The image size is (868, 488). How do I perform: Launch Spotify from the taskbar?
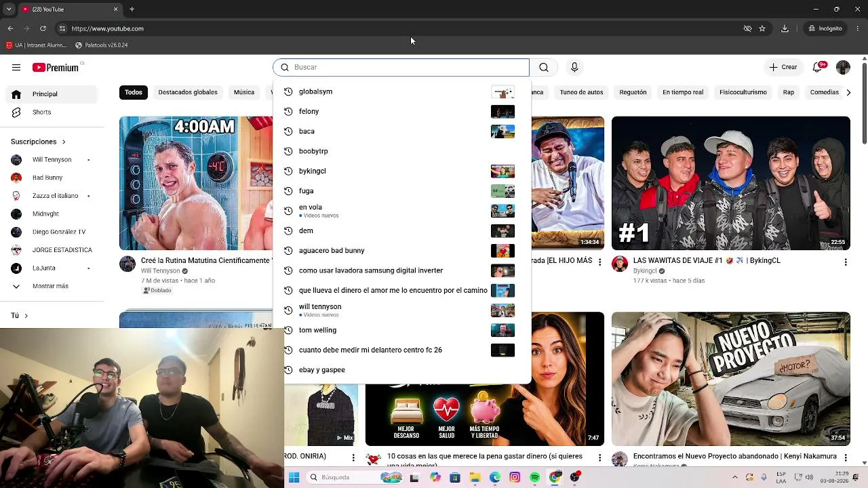click(x=535, y=478)
